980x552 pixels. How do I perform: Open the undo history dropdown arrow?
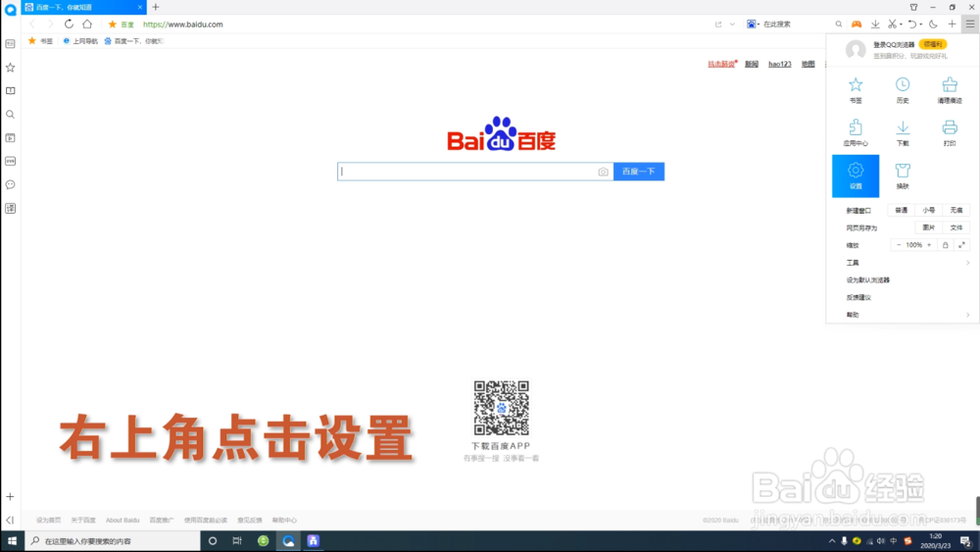coord(920,25)
